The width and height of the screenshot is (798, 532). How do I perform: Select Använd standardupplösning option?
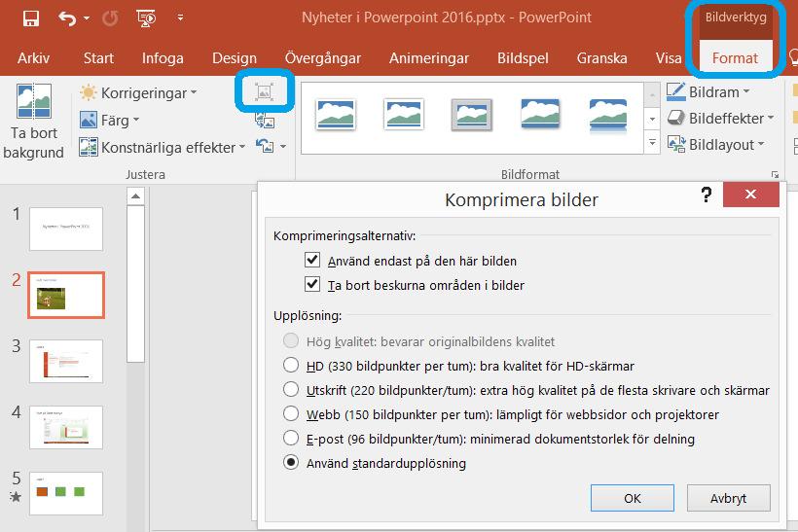click(291, 463)
